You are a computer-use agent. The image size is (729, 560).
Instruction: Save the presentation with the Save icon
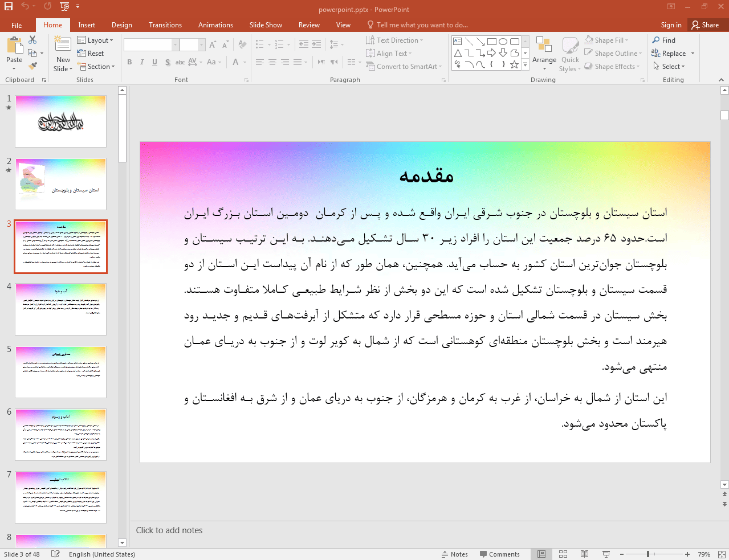[x=8, y=6]
